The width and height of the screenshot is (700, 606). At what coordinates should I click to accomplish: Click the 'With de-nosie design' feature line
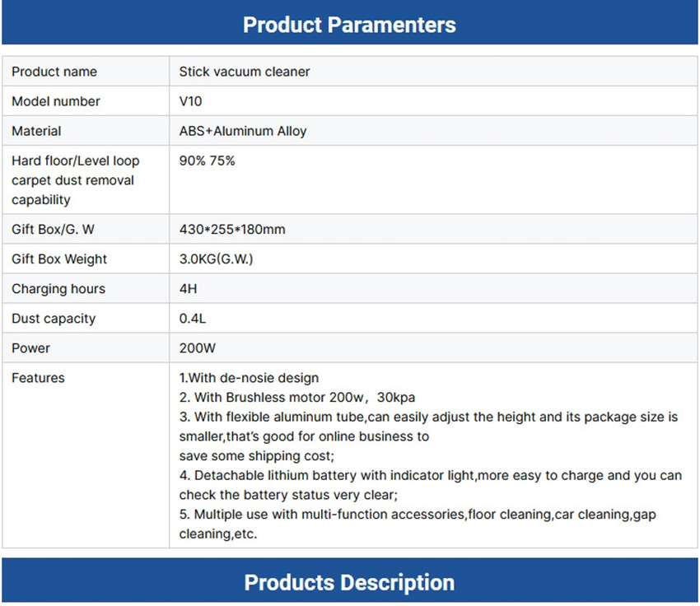pos(249,378)
